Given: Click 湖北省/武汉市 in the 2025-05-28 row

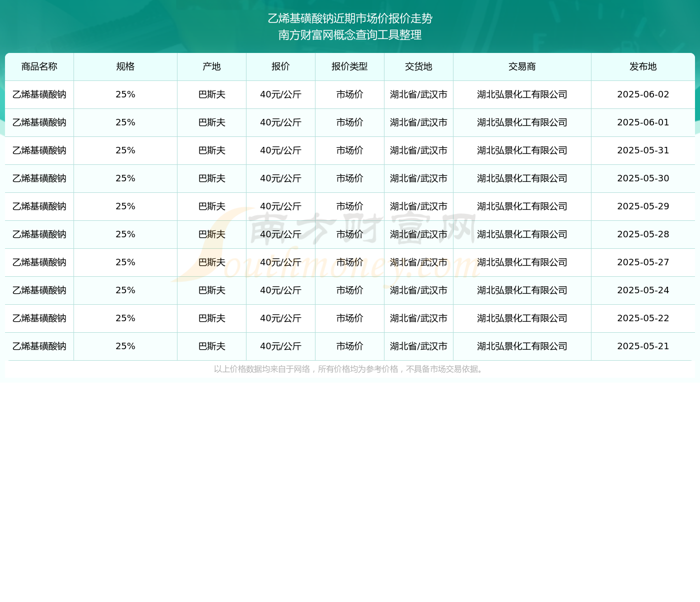Looking at the screenshot, I should tap(418, 234).
